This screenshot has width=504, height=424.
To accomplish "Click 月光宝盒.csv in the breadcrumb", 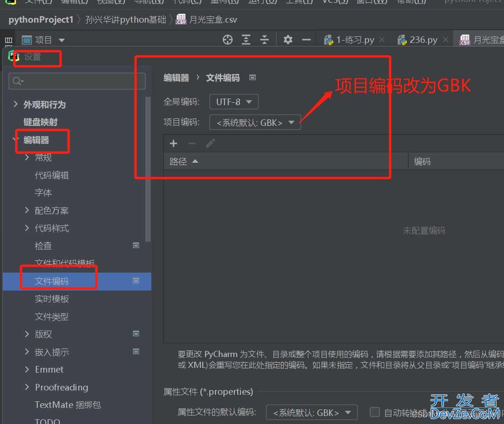I will pos(213,20).
